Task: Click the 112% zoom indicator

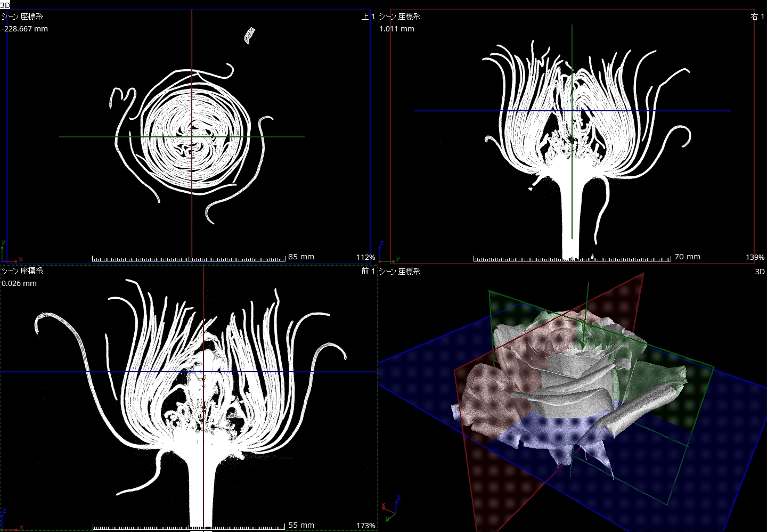Action: (x=365, y=257)
